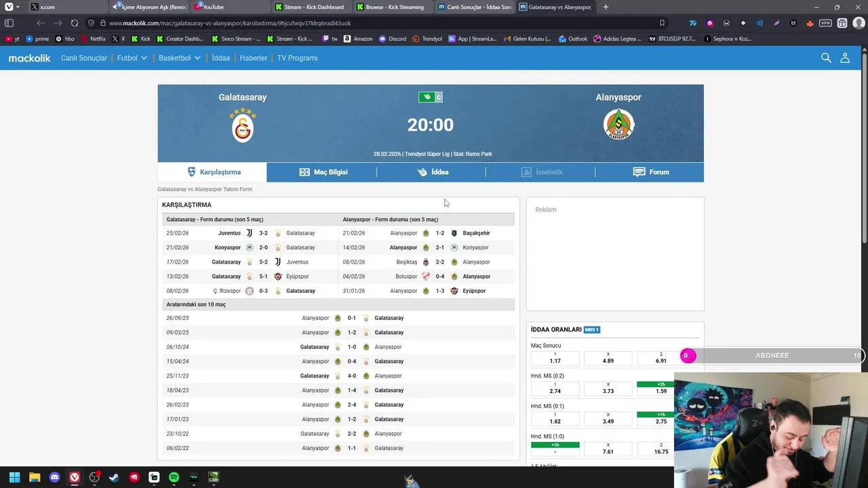Open 25/11/23 Galatasaray 4-0 Alanyaspor score
Viewport: 868px width, 488px height.
(352, 376)
